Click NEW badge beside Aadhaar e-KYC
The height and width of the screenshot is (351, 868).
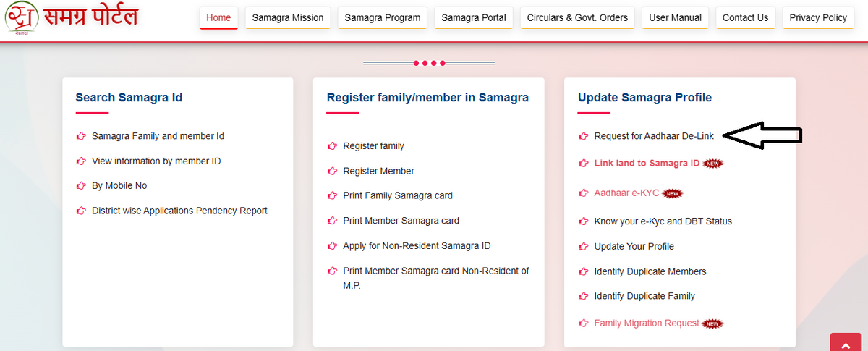[x=673, y=193]
